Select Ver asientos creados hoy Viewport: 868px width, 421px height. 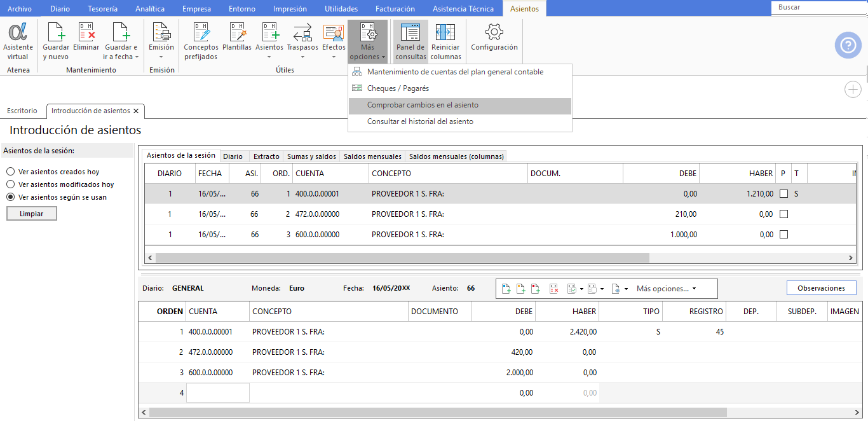click(10, 172)
